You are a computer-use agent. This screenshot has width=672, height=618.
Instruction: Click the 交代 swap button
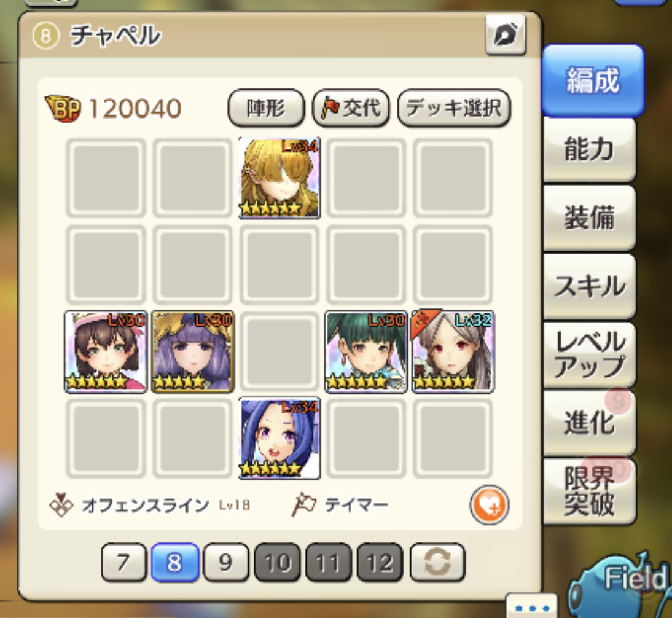coord(351,108)
